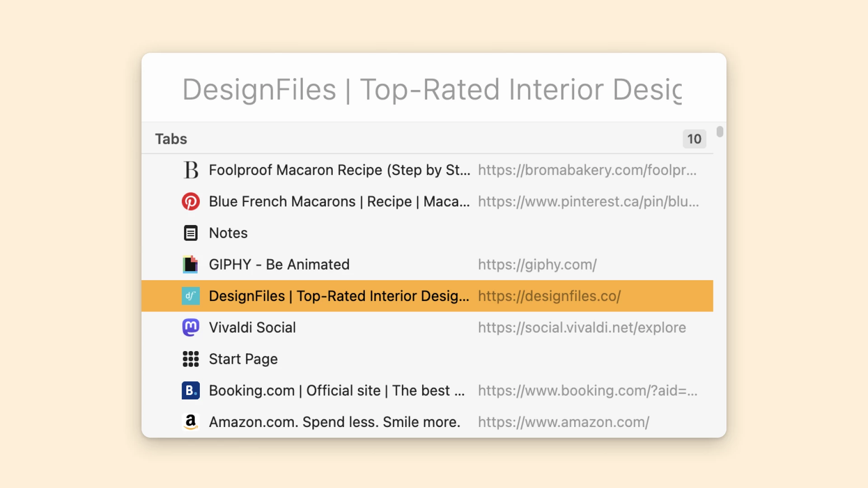Click the Notes document icon
868x488 pixels.
(x=191, y=233)
